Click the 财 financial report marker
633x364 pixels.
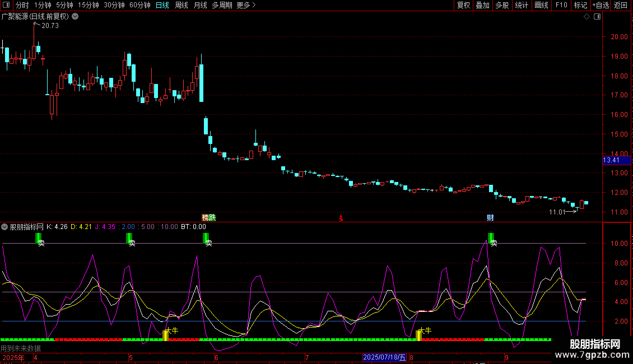[x=490, y=217]
